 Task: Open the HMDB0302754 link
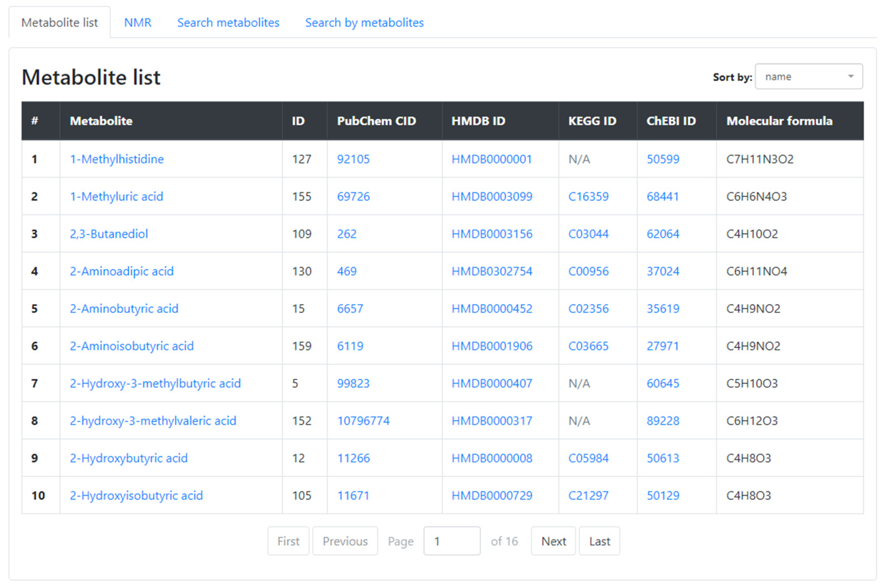click(492, 271)
